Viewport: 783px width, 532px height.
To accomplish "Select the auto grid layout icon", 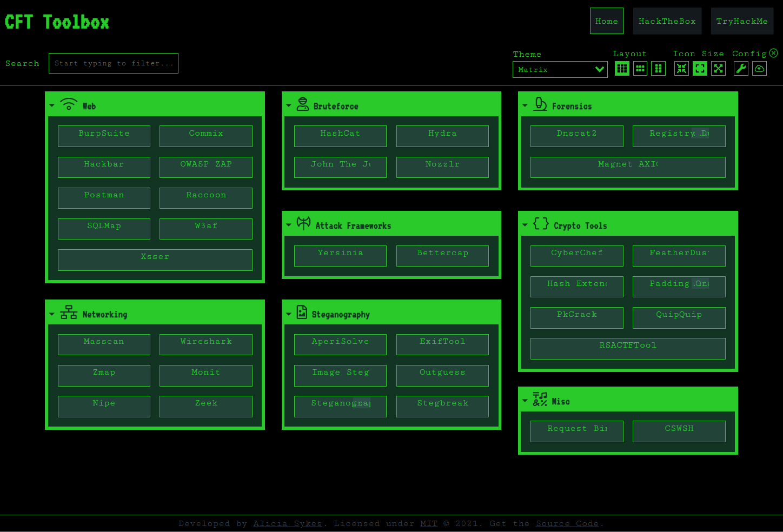I will pos(622,69).
